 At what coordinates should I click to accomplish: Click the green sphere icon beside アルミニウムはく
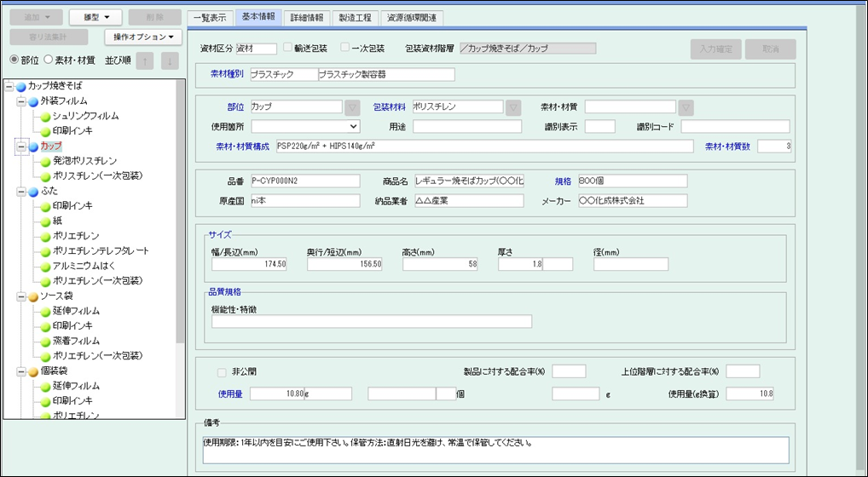[x=45, y=266]
